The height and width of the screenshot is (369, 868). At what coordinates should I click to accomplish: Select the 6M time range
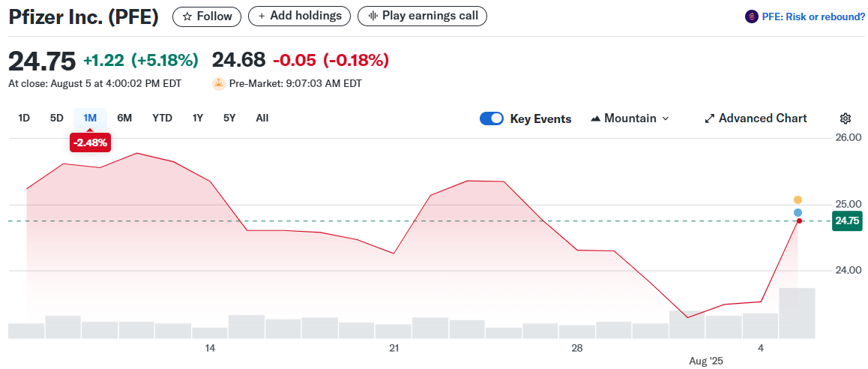[124, 118]
